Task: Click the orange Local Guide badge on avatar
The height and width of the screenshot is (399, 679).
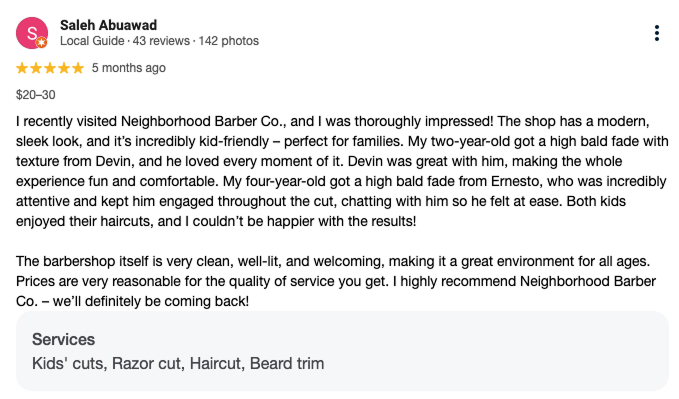Action: coord(42,42)
